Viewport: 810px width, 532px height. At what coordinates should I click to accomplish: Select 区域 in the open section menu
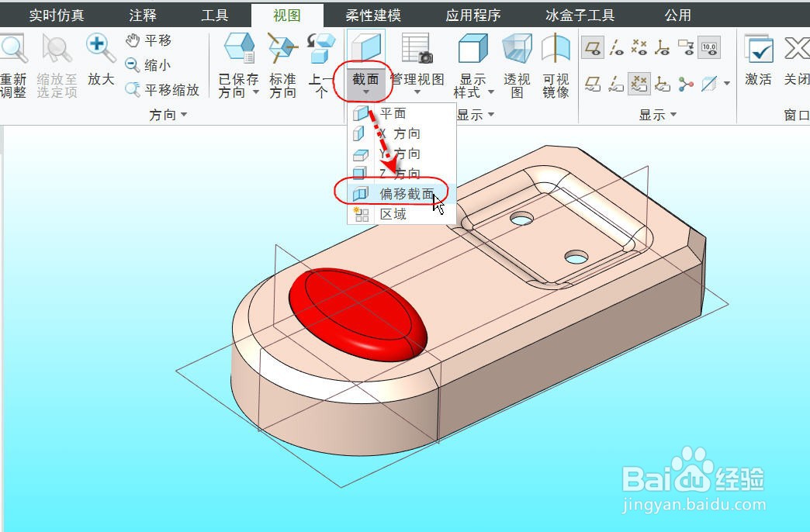point(396,214)
